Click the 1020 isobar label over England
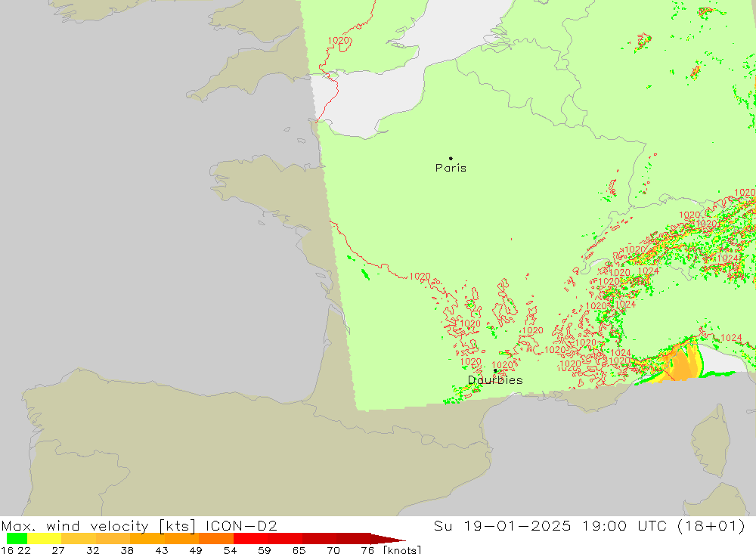The width and height of the screenshot is (756, 554). [x=338, y=41]
